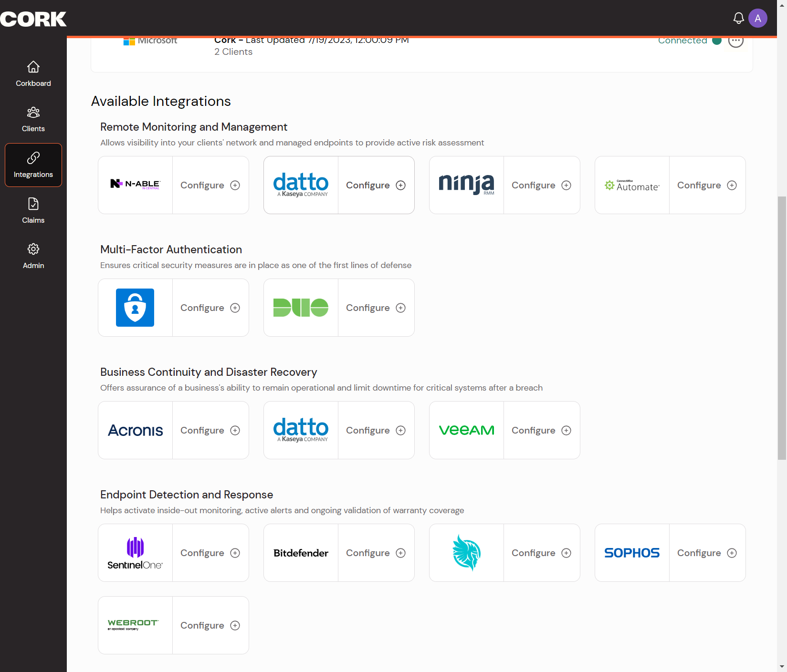The image size is (787, 672).
Task: Open the notifications bell
Action: click(738, 19)
